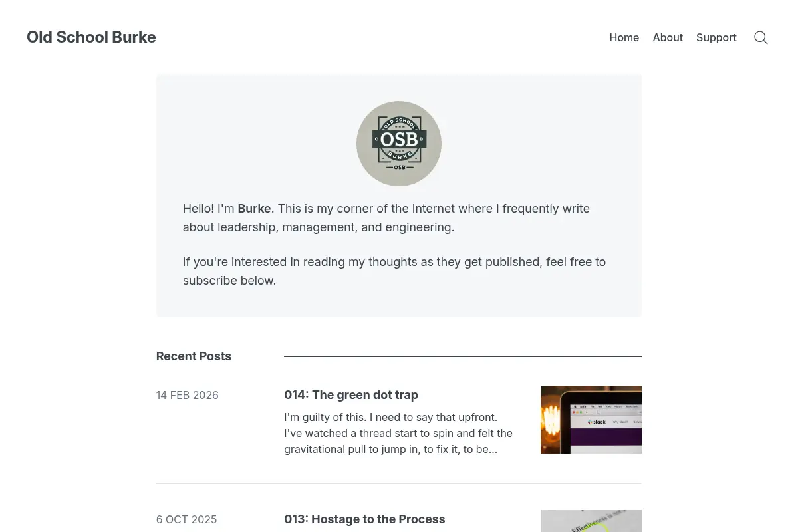Select the 6 OCT 2025 date
This screenshot has height=532, width=798.
[186, 519]
